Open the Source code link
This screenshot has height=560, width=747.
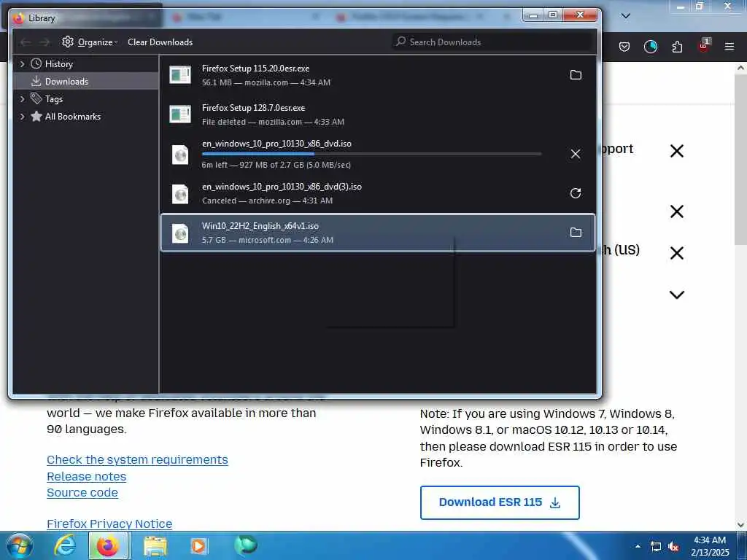(82, 492)
